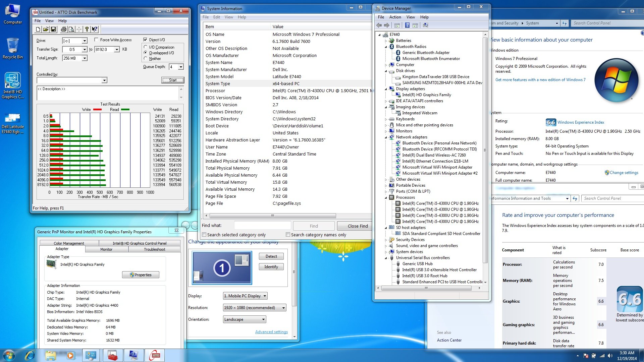The height and width of the screenshot is (362, 644).
Task: Enable the Force Write Access checkbox
Action: (x=96, y=40)
